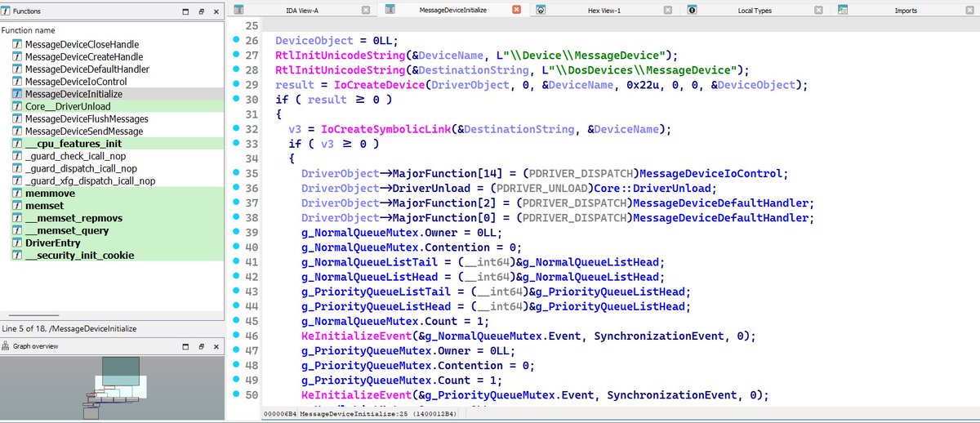Toggle breakpoint dot on line 29
Screen dimensions: 980x423
tap(235, 84)
